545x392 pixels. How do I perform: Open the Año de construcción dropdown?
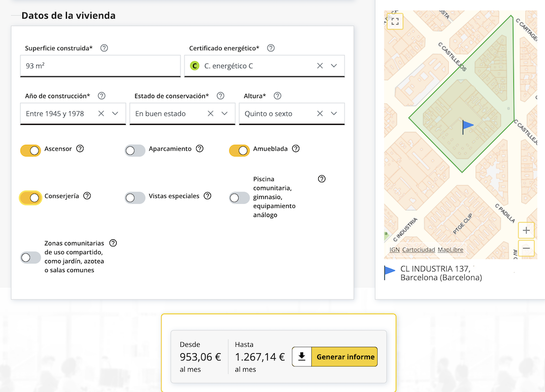tap(115, 114)
